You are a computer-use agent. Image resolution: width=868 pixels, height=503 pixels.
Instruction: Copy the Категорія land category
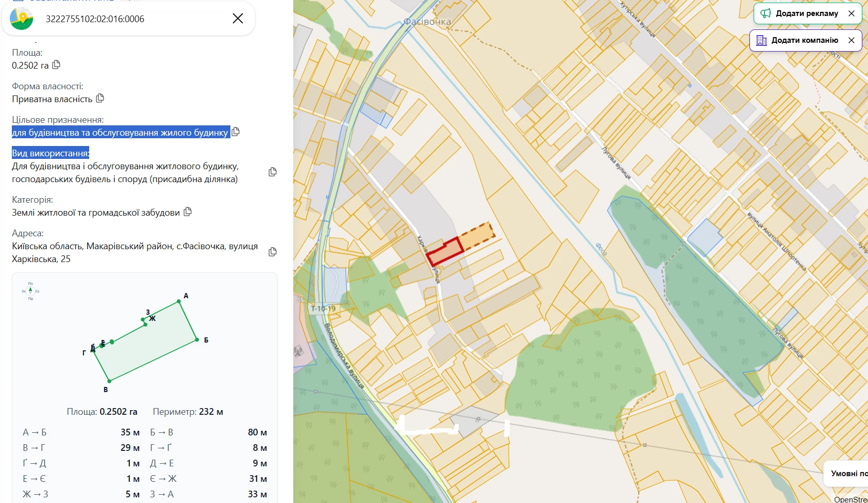tap(188, 212)
